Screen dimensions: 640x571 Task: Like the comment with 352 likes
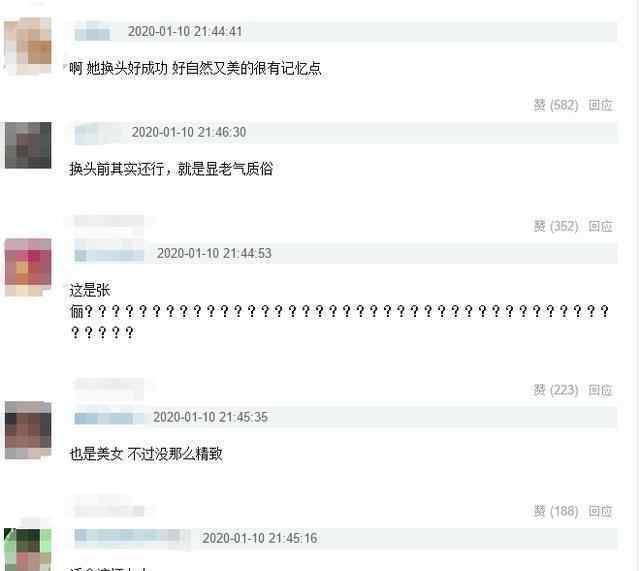[x=556, y=226]
